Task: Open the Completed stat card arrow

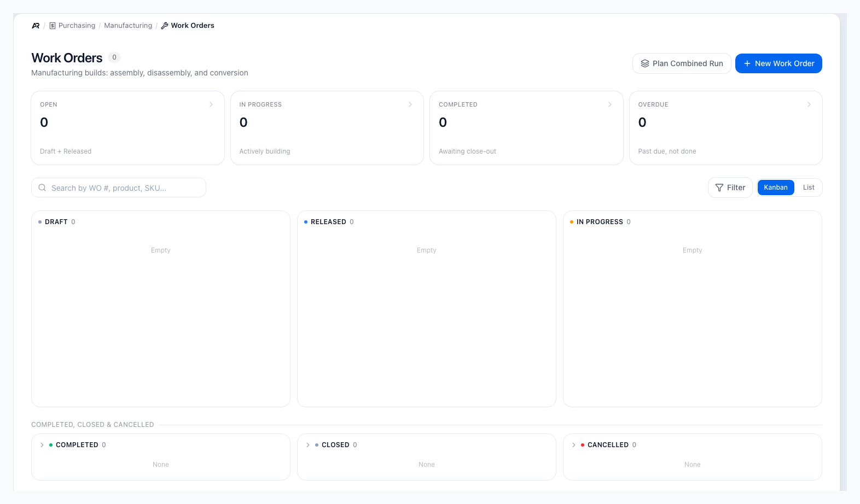Action: 610,104
